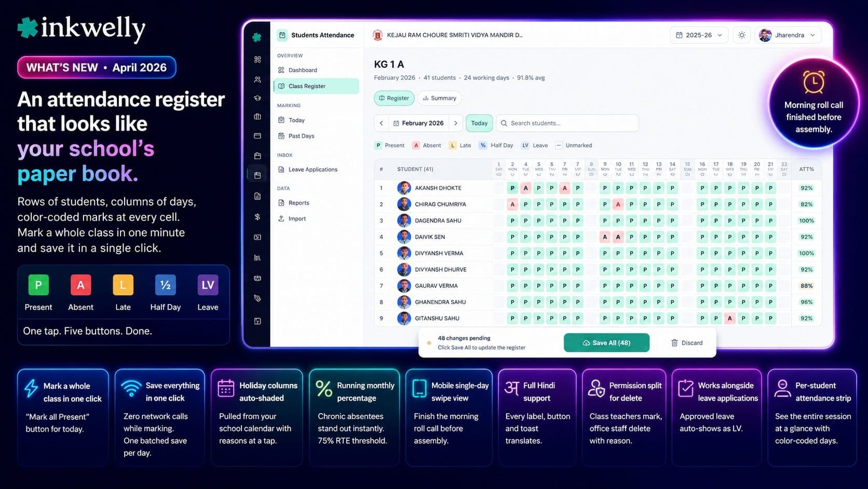The width and height of the screenshot is (868, 489).
Task: Switch to the Summary tab
Action: point(439,98)
